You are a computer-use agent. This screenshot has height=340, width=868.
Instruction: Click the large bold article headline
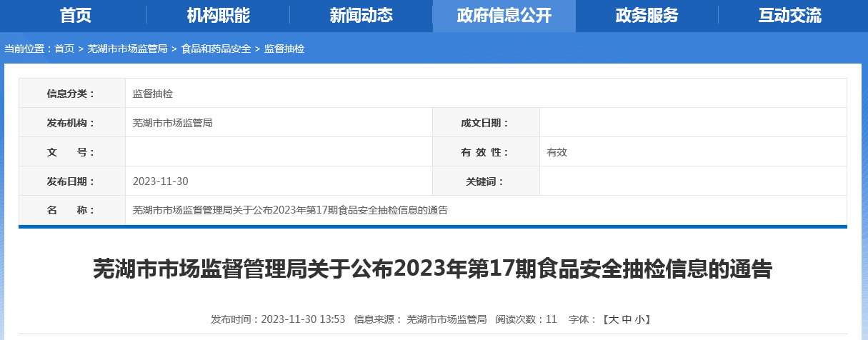pyautogui.click(x=433, y=269)
